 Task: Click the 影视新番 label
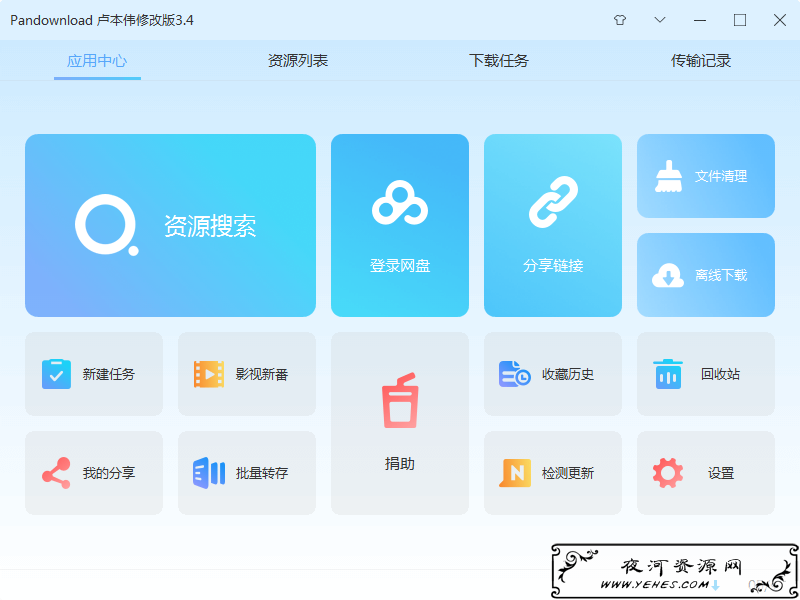[x=262, y=374]
